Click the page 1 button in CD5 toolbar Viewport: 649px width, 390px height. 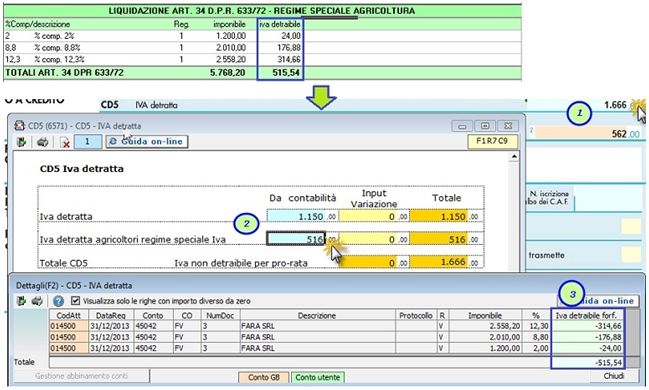[87, 142]
